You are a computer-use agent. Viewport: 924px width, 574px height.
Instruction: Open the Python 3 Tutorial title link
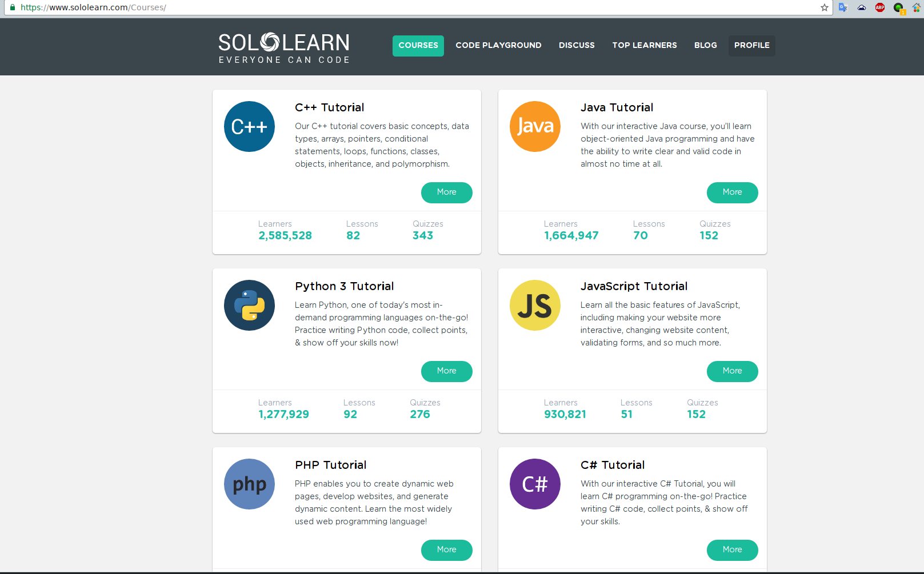(x=345, y=286)
